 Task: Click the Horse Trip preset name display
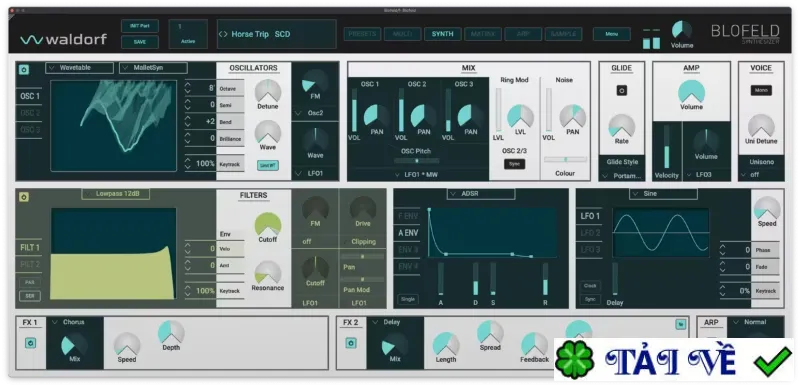point(277,34)
